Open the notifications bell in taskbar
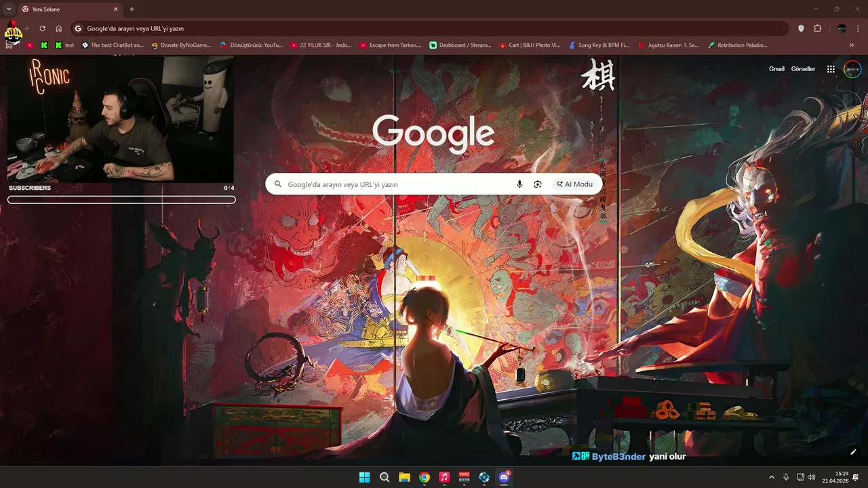 pos(856,477)
